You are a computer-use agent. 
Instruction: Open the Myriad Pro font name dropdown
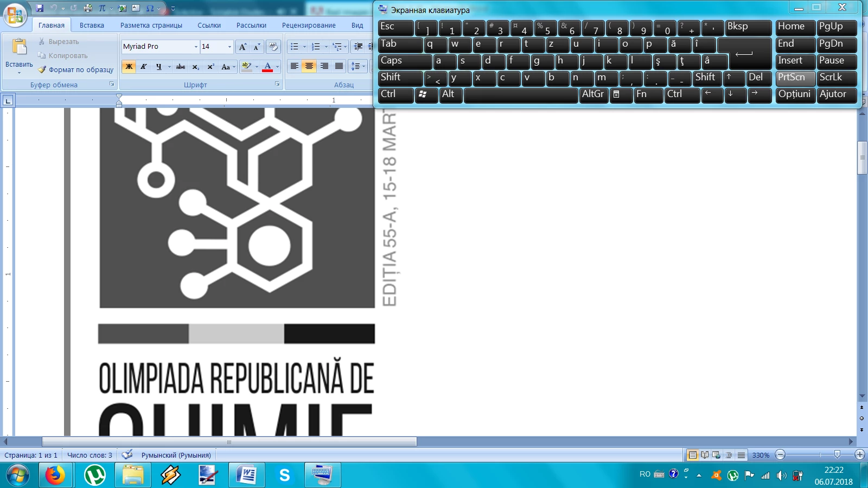pos(196,47)
